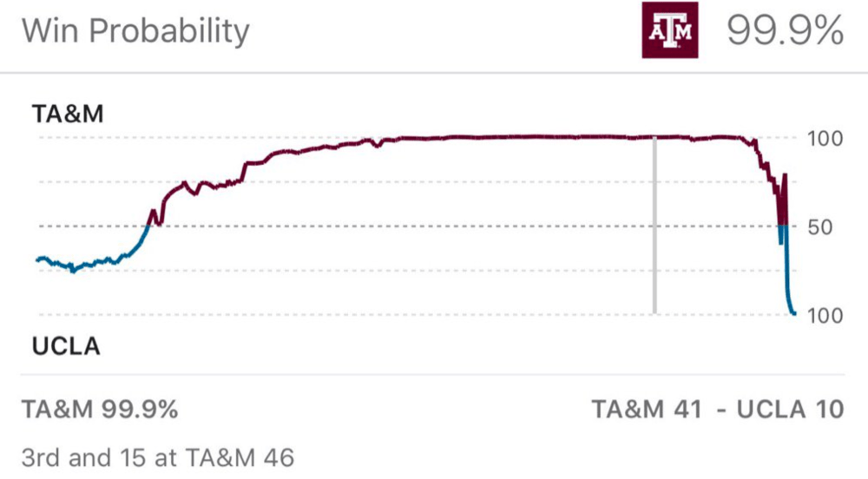Screen dimensions: 868x479
Task: Click the dotted 50 percent gridline
Action: tap(434, 226)
